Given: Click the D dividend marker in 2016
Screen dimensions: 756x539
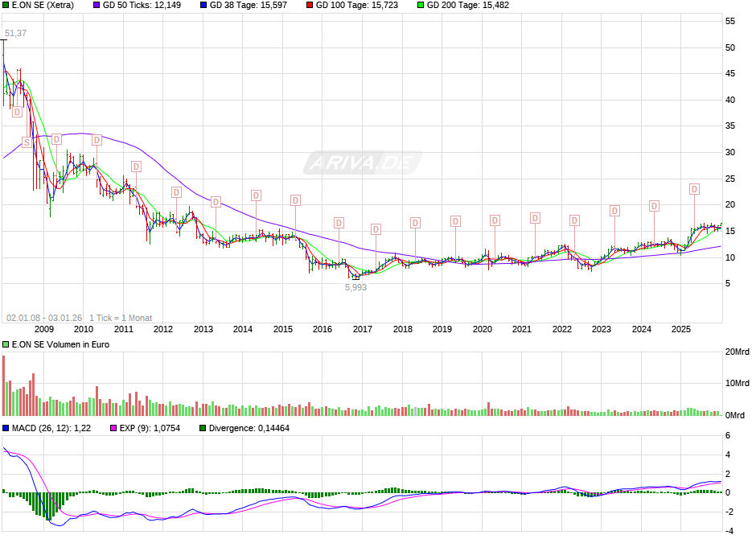Looking at the screenshot, I should pos(339,223).
